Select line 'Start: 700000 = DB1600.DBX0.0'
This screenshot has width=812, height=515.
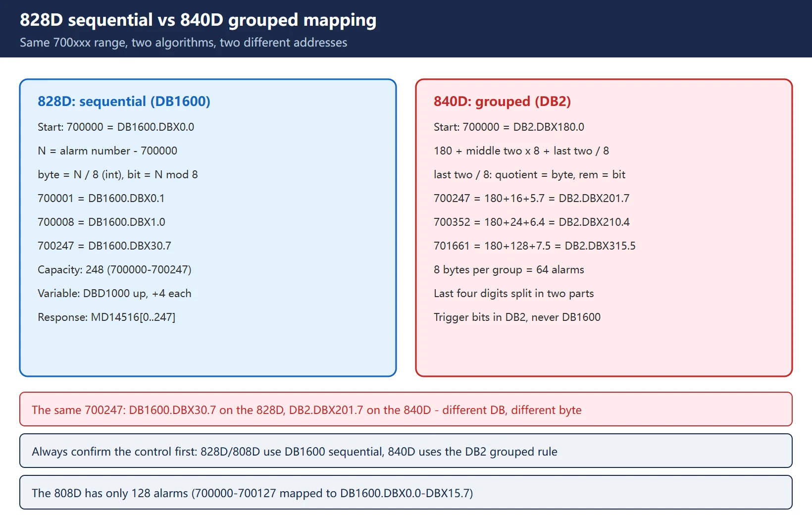click(116, 127)
